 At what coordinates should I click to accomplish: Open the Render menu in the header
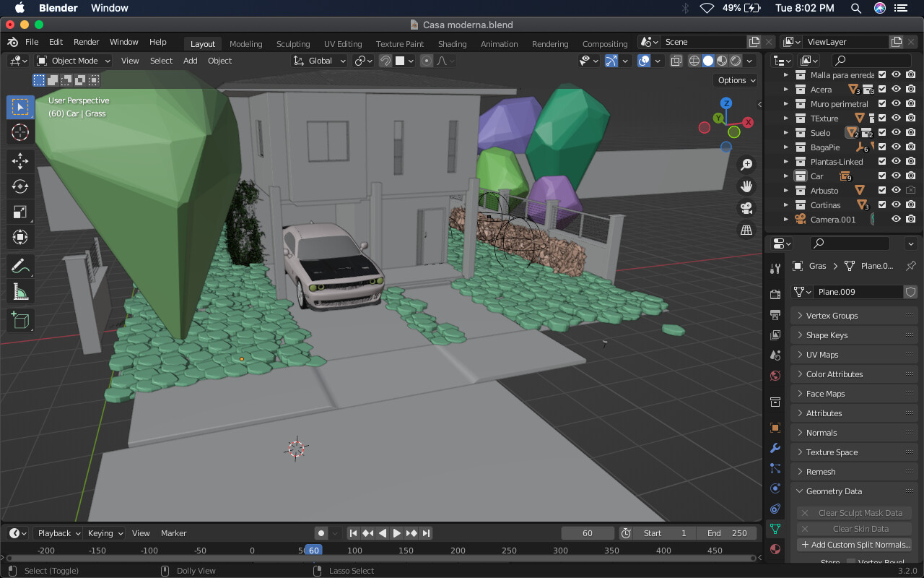(86, 42)
